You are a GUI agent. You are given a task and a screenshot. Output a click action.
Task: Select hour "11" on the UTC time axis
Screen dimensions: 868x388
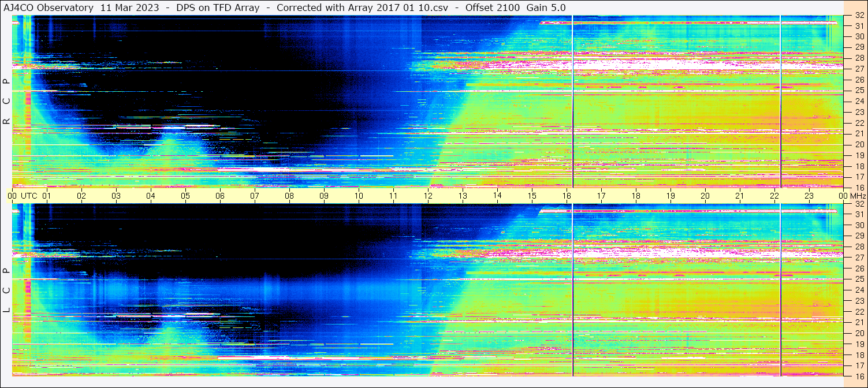393,196
